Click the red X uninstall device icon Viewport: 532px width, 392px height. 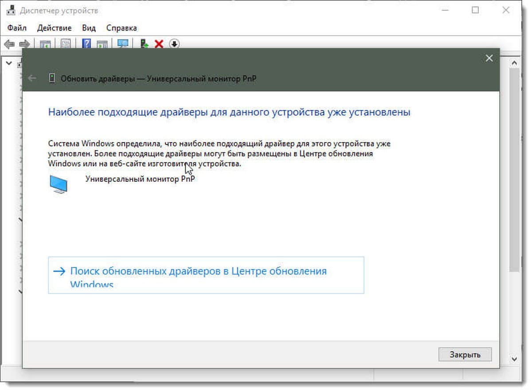159,43
